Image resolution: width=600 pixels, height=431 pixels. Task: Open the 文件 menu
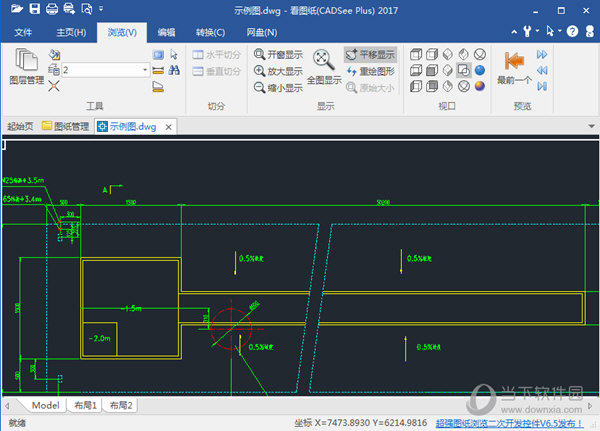point(23,33)
